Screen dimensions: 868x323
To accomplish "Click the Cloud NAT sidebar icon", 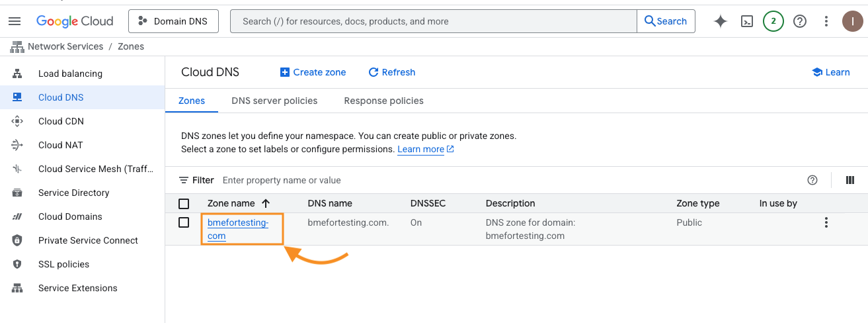I will point(17,145).
